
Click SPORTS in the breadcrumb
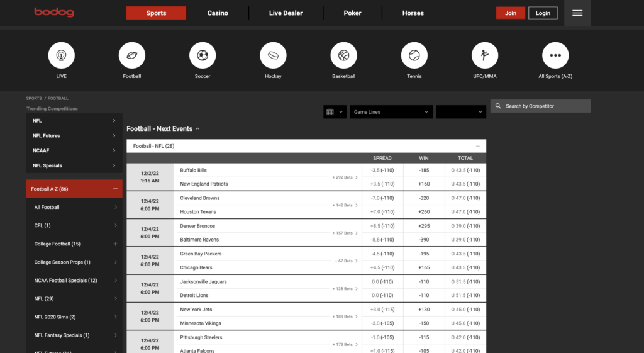[x=34, y=98]
